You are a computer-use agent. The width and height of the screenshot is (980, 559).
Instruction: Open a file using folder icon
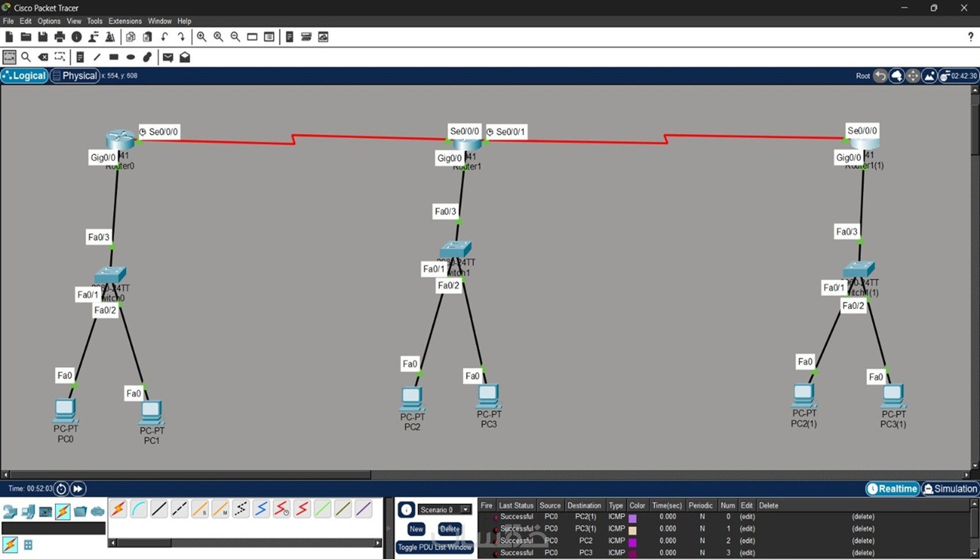(26, 37)
